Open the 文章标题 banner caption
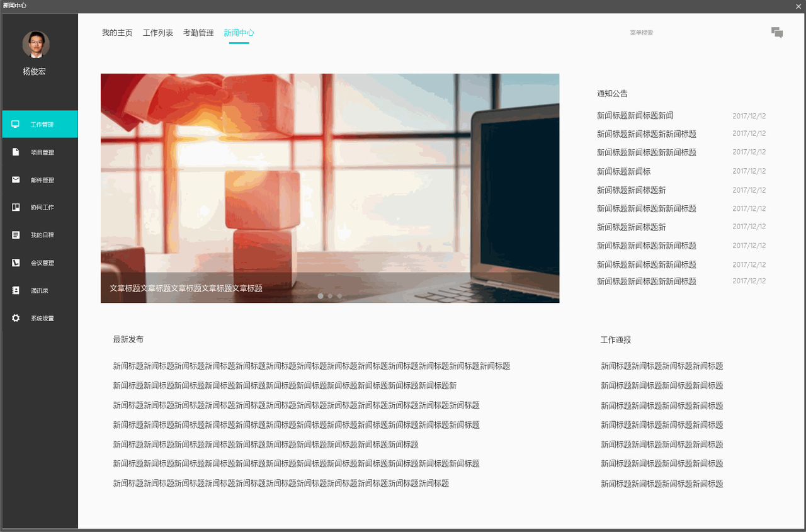Viewport: 806px width, 532px height. coord(186,288)
